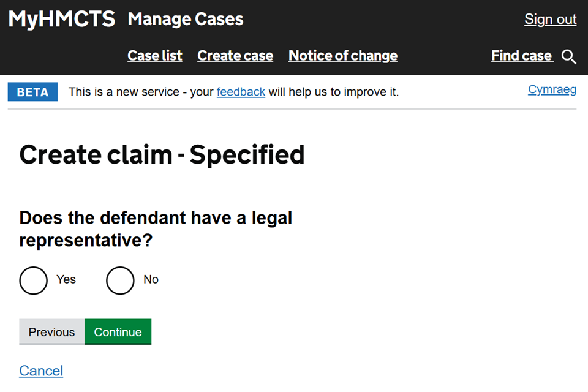Click the No option label
The width and height of the screenshot is (588, 392).
click(x=151, y=279)
